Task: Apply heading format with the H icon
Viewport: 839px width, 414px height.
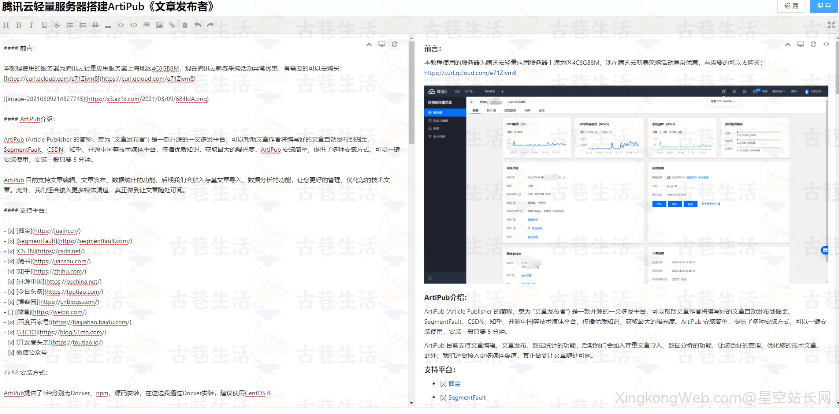Action: tap(6, 25)
